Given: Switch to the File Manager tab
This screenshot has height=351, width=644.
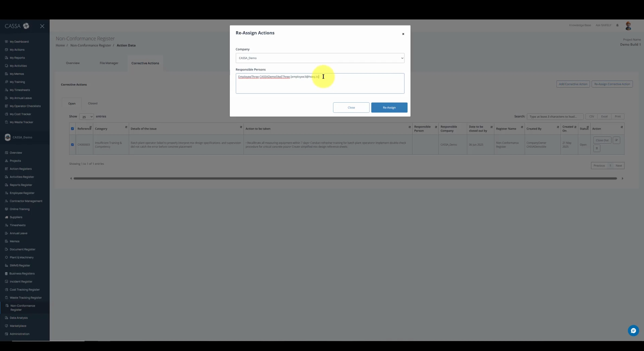Looking at the screenshot, I should pos(109,63).
